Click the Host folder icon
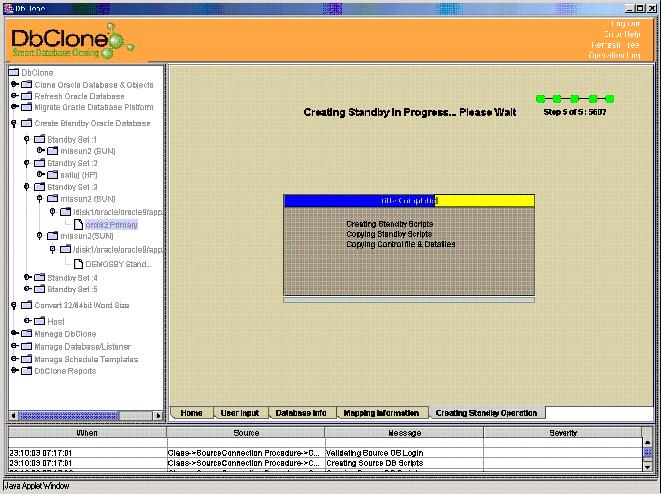This screenshot has width=662, height=496. pyautogui.click(x=39, y=321)
